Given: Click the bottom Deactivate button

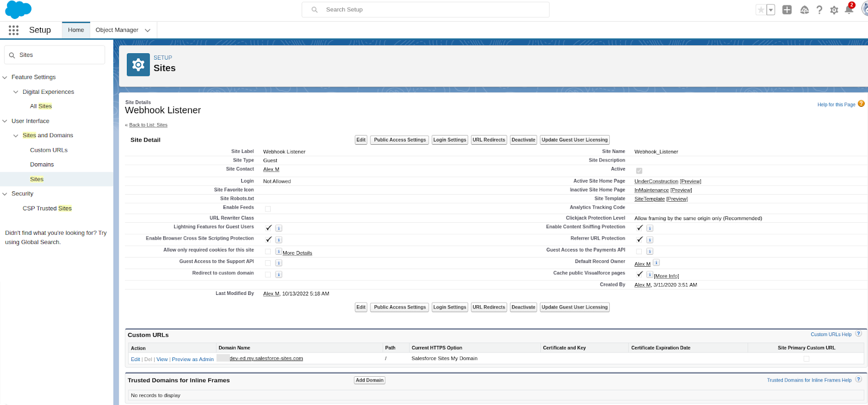Looking at the screenshot, I should (x=524, y=307).
